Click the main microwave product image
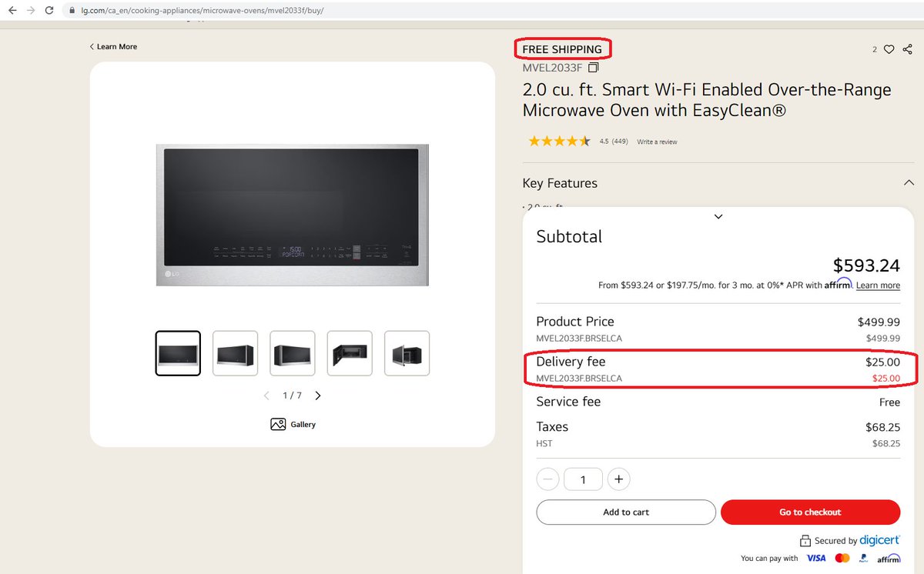Screen dimensions: 924x574 [293, 215]
